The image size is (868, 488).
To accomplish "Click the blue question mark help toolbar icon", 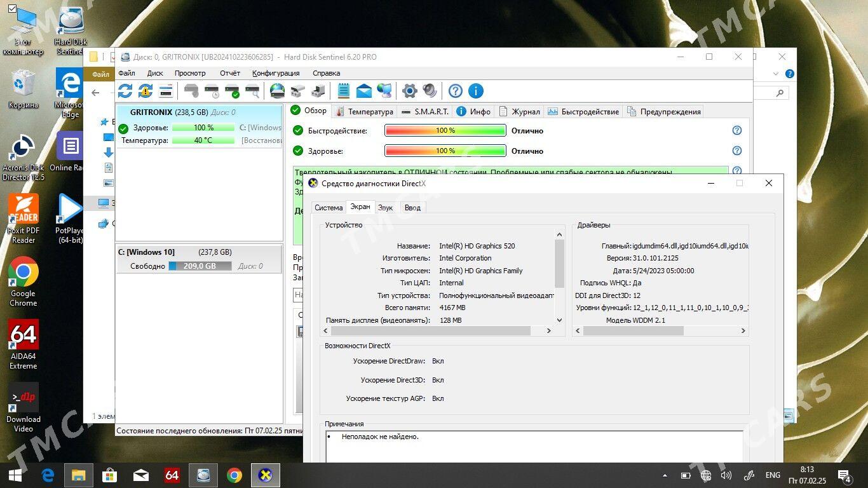I will (456, 91).
